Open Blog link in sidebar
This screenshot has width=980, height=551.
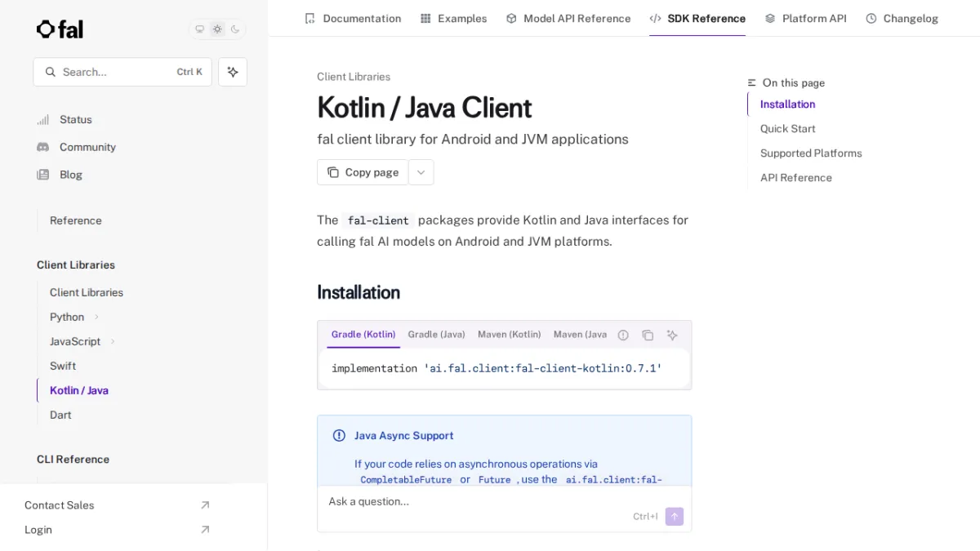point(71,175)
